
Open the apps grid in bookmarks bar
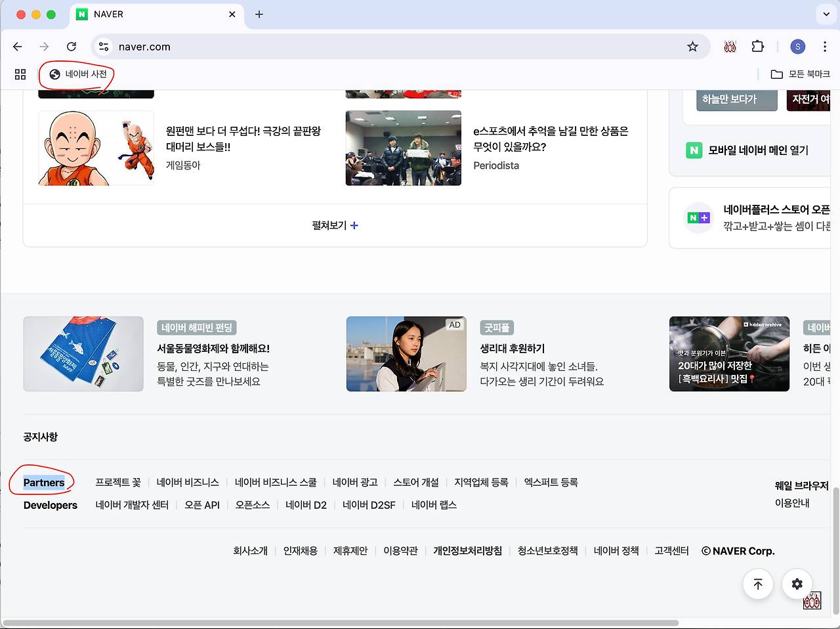tap(20, 74)
